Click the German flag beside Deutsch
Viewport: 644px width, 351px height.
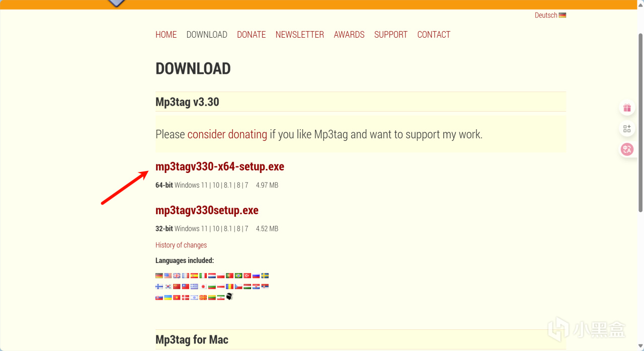(562, 15)
